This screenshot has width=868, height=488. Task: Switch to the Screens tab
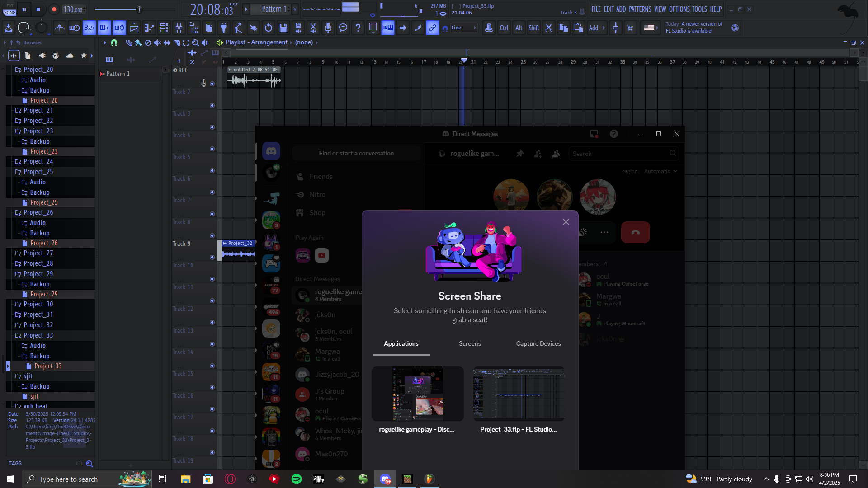click(470, 343)
